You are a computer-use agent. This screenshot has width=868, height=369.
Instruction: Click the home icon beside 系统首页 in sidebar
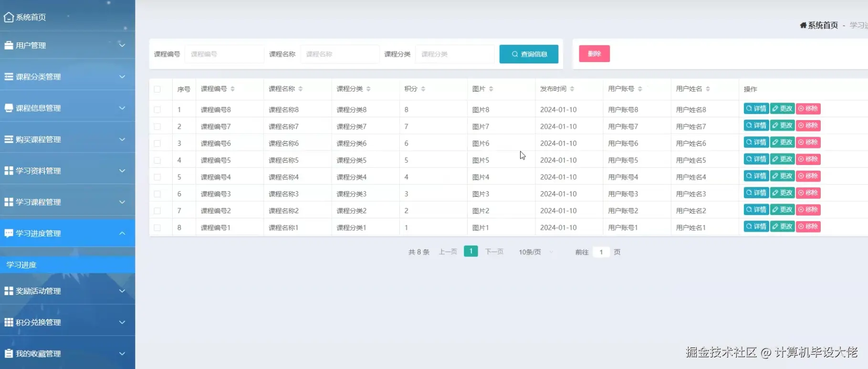9,17
